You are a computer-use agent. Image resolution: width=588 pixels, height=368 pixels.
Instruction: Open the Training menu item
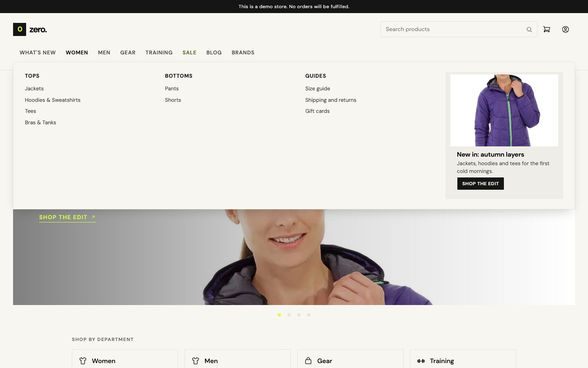[159, 52]
